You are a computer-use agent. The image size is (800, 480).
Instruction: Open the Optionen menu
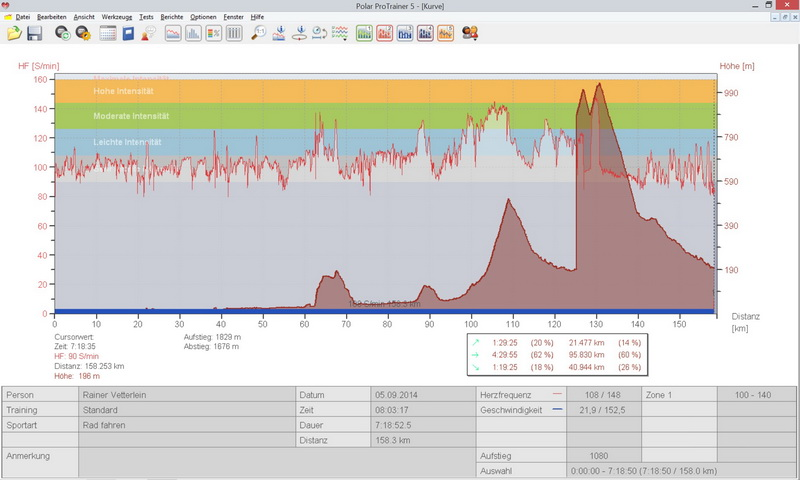point(203,18)
